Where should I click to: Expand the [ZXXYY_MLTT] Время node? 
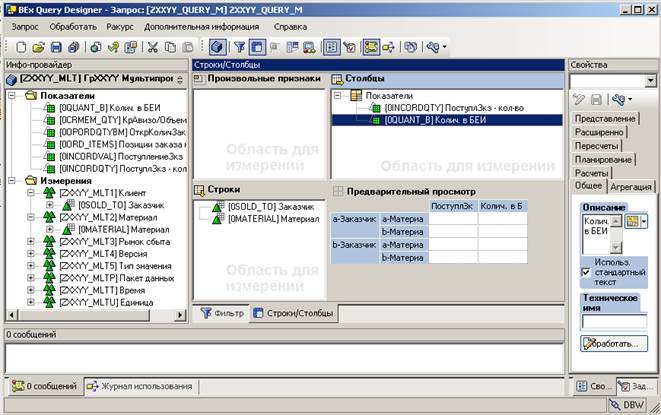31,290
